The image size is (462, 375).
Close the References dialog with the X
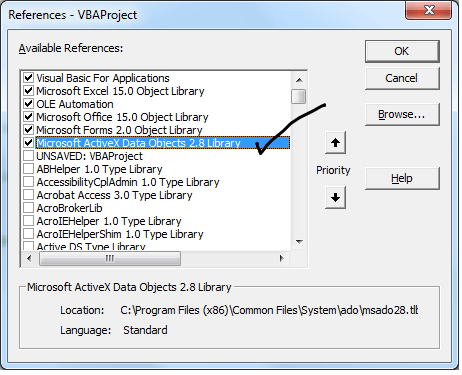(429, 10)
